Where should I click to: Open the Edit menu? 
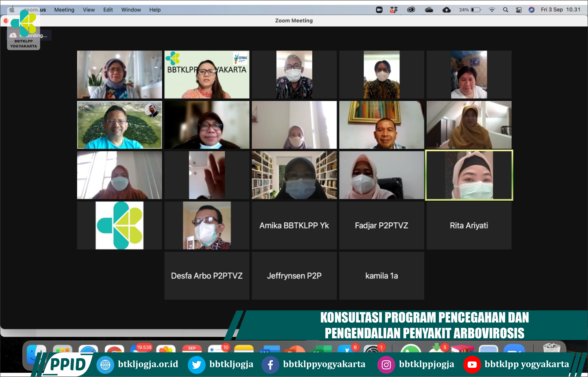(108, 10)
